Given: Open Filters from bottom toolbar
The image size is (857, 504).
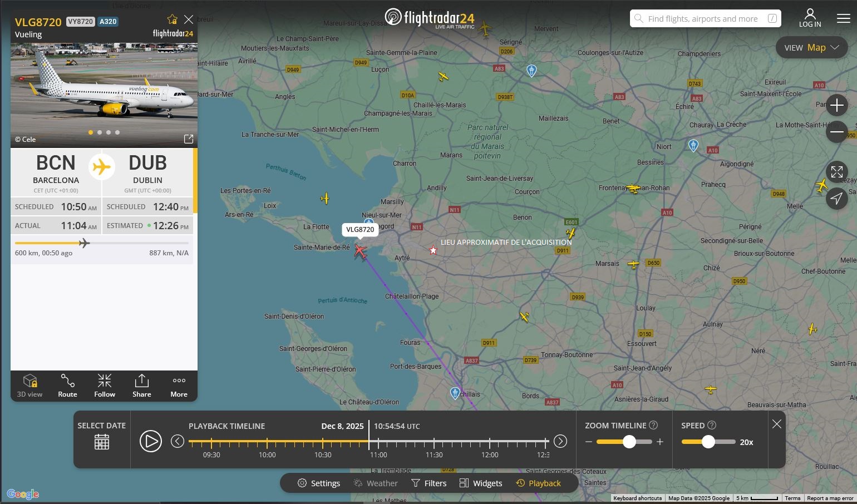Looking at the screenshot, I should click(428, 483).
